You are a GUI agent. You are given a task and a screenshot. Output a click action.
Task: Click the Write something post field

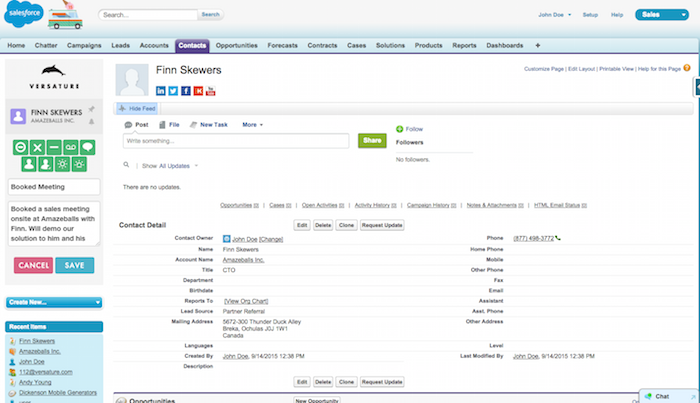pyautogui.click(x=235, y=141)
